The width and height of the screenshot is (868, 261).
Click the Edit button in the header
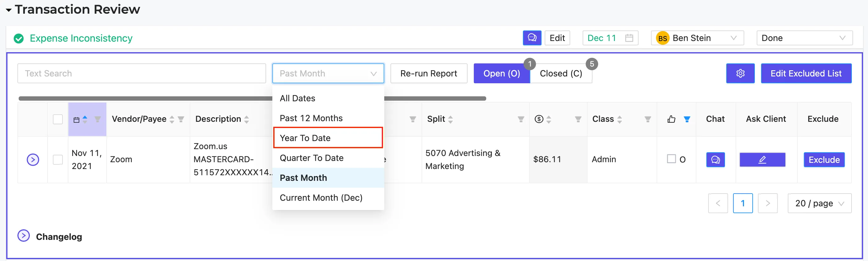point(557,38)
